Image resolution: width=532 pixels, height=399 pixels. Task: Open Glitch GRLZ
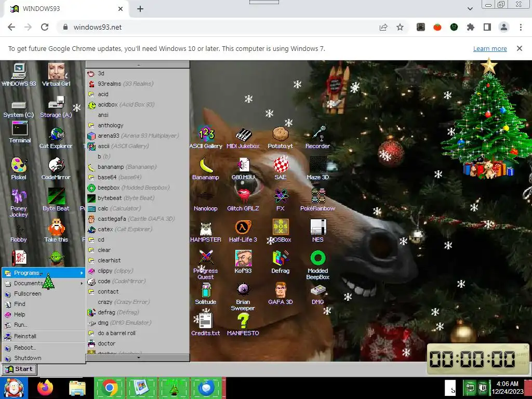click(x=243, y=200)
